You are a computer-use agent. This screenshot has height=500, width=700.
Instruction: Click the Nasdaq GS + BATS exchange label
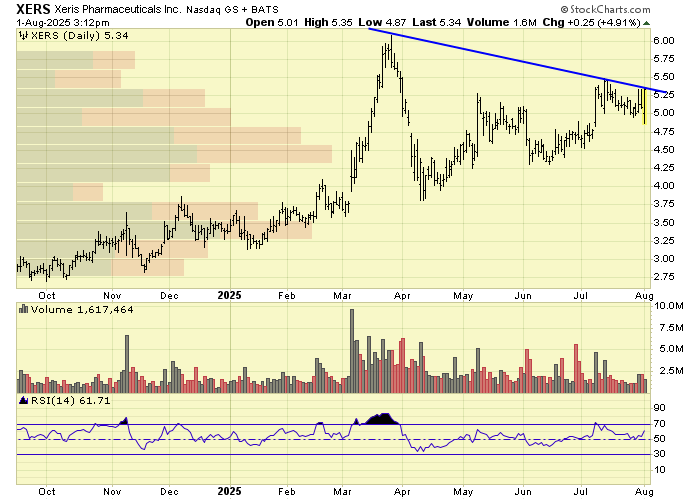(232, 9)
